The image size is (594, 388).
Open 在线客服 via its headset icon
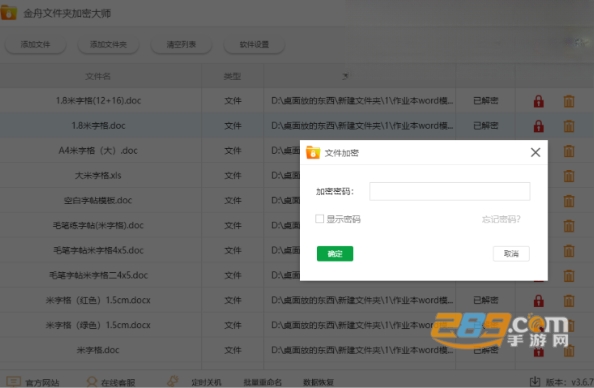pyautogui.click(x=92, y=382)
